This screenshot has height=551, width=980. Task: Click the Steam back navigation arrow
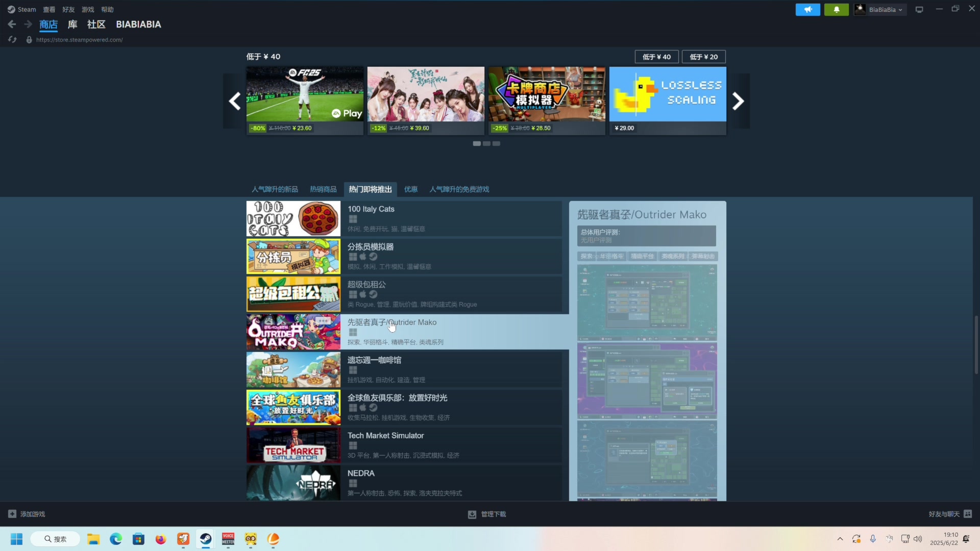pos(12,24)
